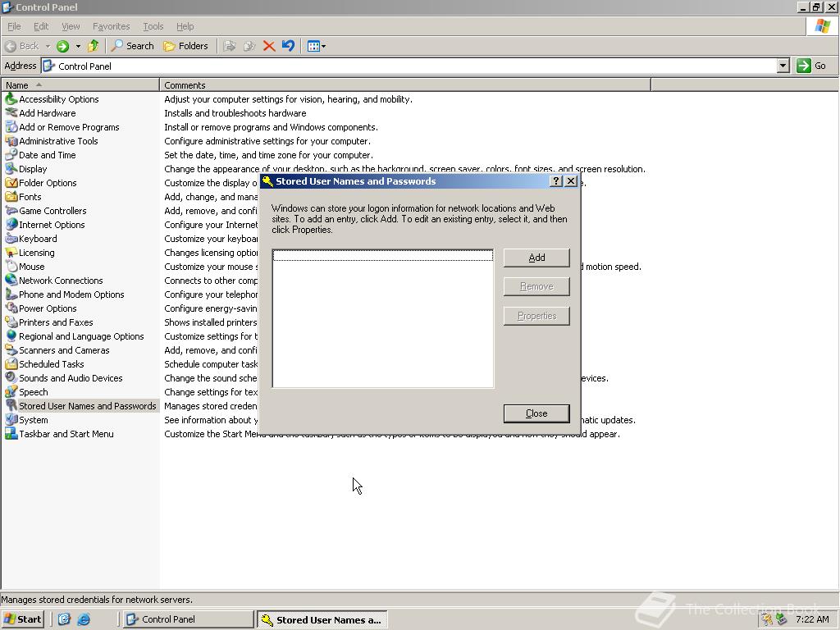Click the Go button beside Address
Image resolution: width=840 pixels, height=630 pixels.
pos(812,66)
